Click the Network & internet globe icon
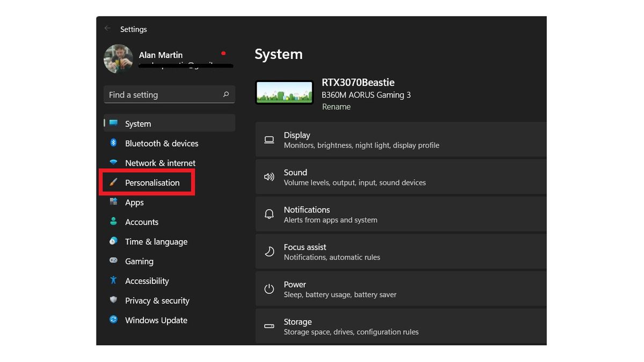Image resolution: width=644 pixels, height=362 pixels. pos(114,163)
